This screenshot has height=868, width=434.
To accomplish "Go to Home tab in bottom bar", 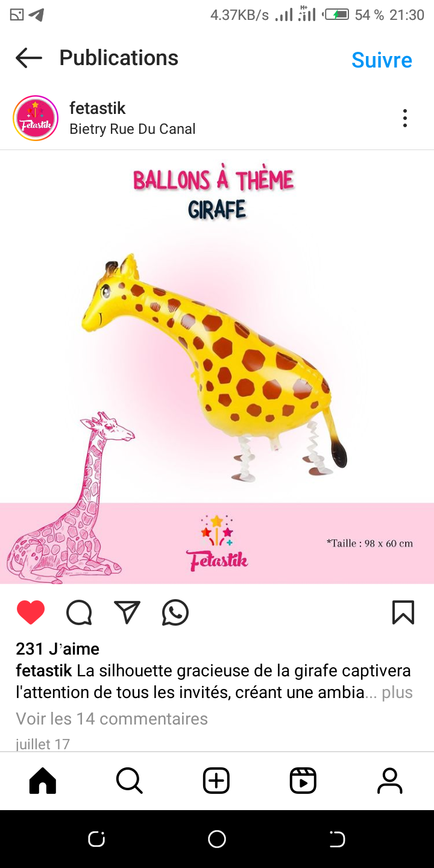I will 43,781.
